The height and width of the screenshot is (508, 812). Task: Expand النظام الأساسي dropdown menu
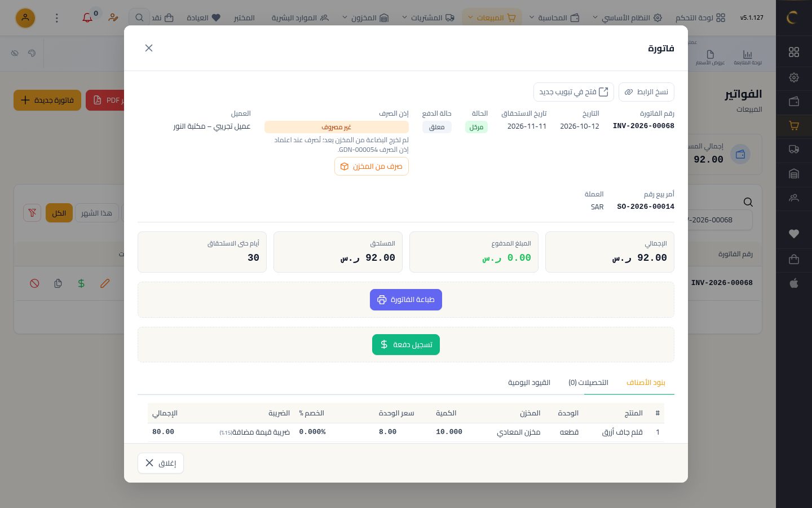click(x=627, y=17)
